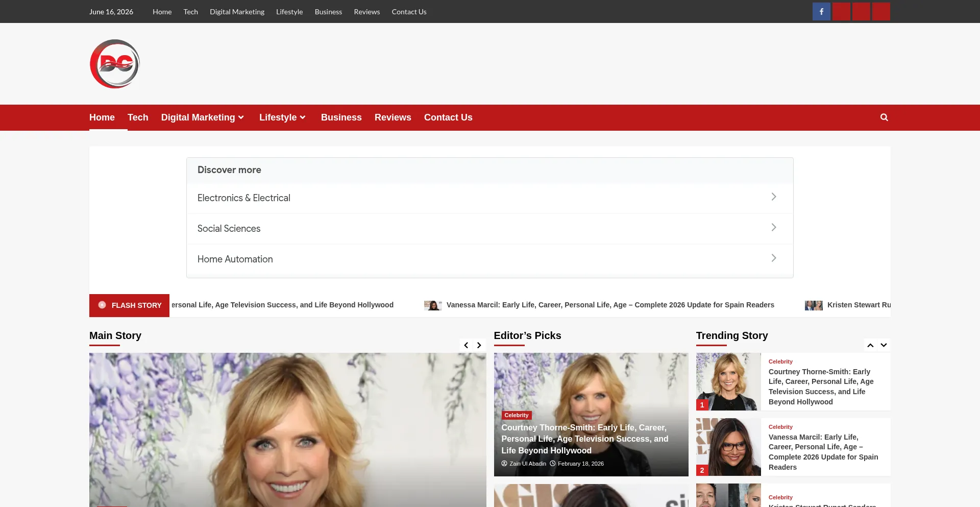Open Home Automation discover row
This screenshot has width=980, height=507.
tap(489, 259)
